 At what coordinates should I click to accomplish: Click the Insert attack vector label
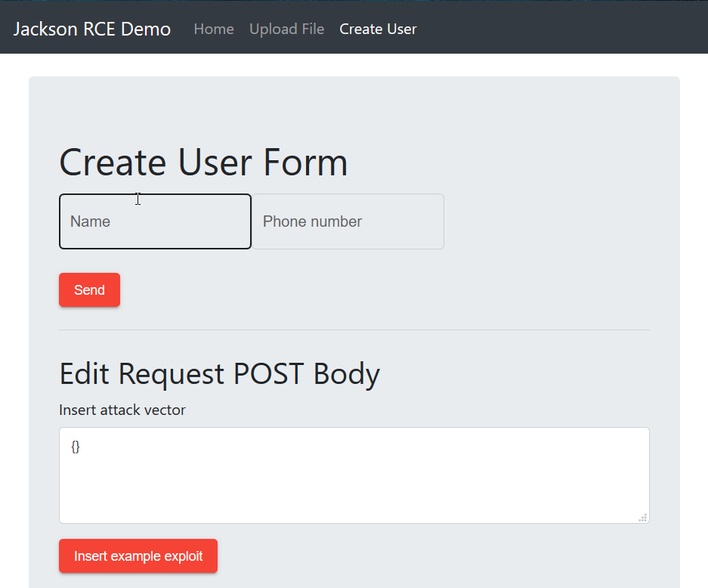point(122,410)
